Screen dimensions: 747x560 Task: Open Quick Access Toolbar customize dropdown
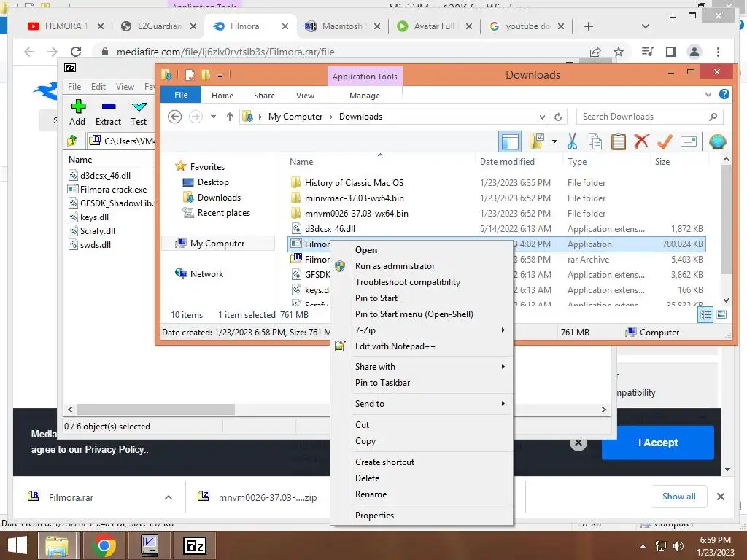(220, 75)
